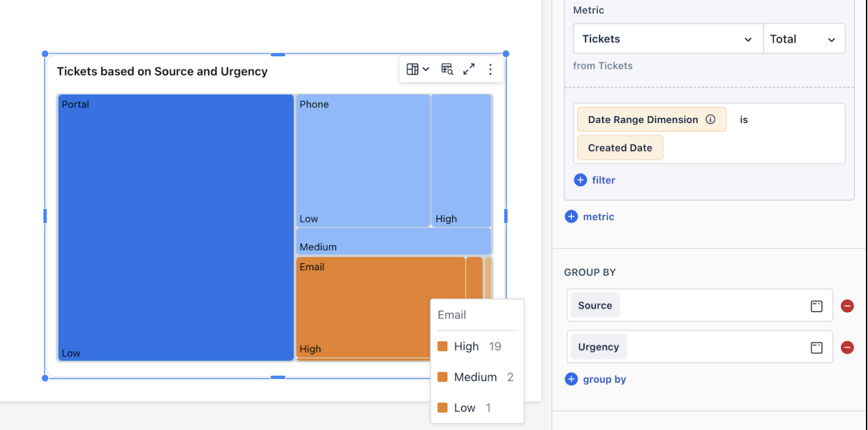Remove the Source group by with red minus

click(847, 306)
